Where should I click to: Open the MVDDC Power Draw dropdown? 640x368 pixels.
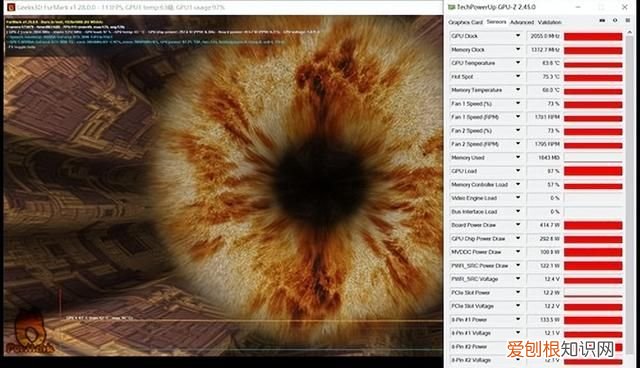coord(518,252)
